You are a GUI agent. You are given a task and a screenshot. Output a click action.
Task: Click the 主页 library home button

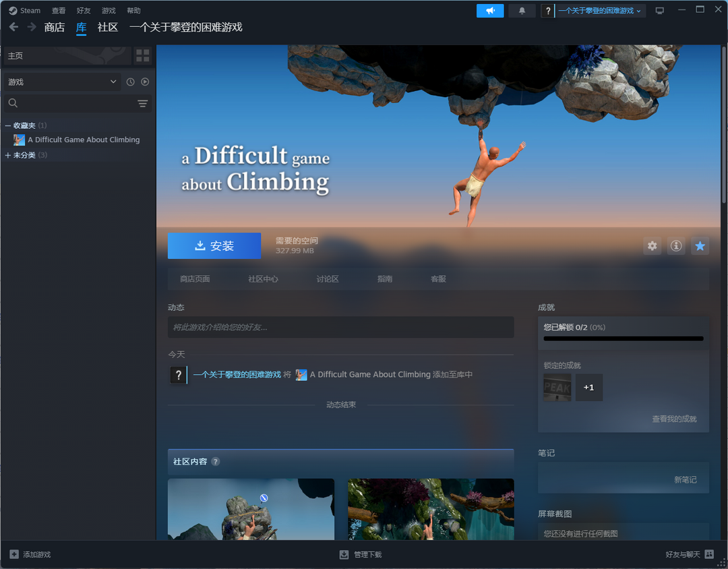click(x=67, y=56)
